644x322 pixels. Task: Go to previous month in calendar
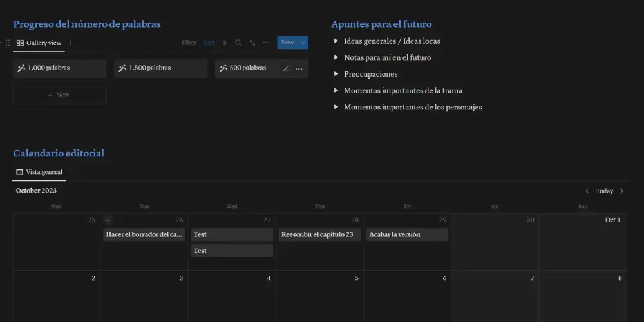click(587, 191)
